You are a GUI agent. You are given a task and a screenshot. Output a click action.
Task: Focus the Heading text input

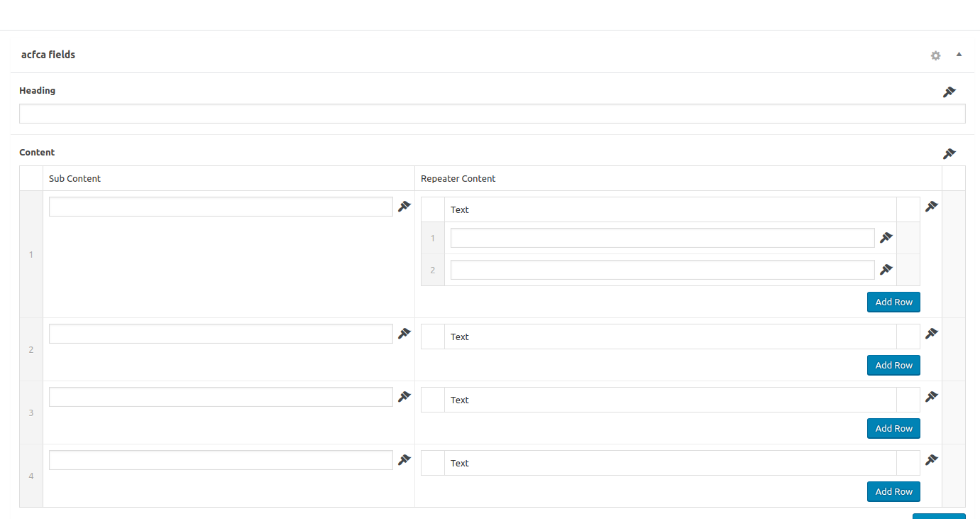tap(492, 114)
